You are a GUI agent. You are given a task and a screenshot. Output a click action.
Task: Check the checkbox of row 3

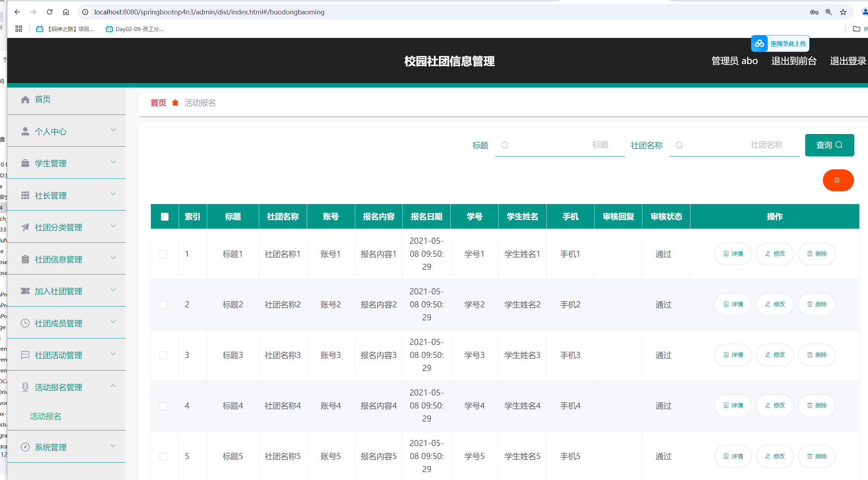point(164,355)
